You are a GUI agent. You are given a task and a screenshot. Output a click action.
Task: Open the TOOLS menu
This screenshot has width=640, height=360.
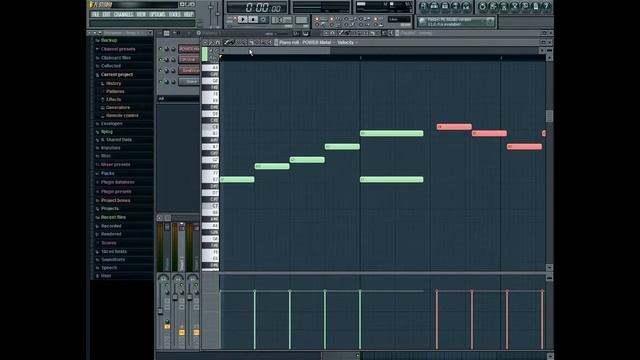pyautogui.click(x=175, y=14)
